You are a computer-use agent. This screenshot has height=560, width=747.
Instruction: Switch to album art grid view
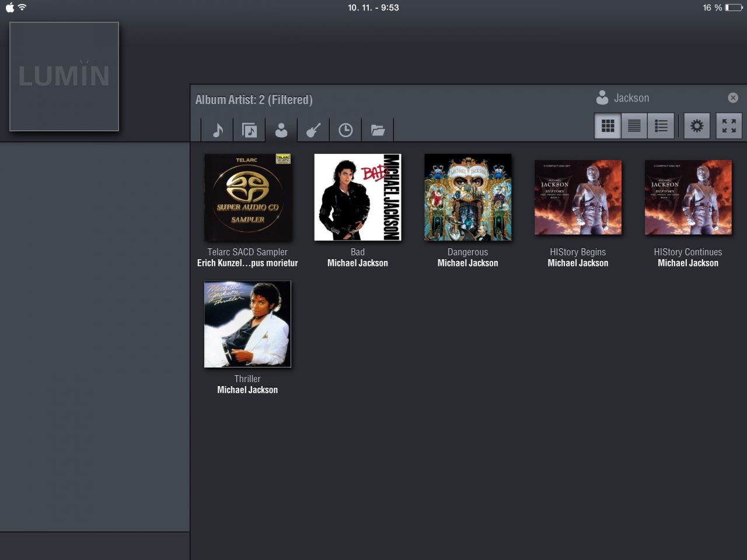(x=608, y=125)
